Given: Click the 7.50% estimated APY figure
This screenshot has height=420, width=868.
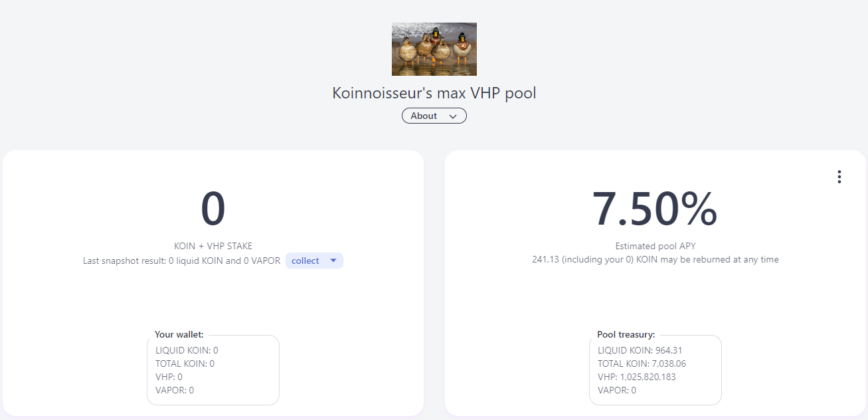Looking at the screenshot, I should pos(655,209).
